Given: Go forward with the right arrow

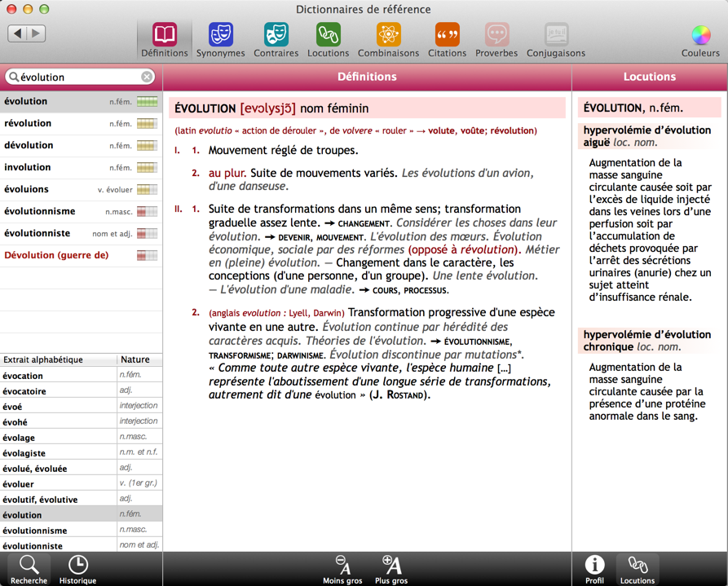Looking at the screenshot, I should click(36, 33).
